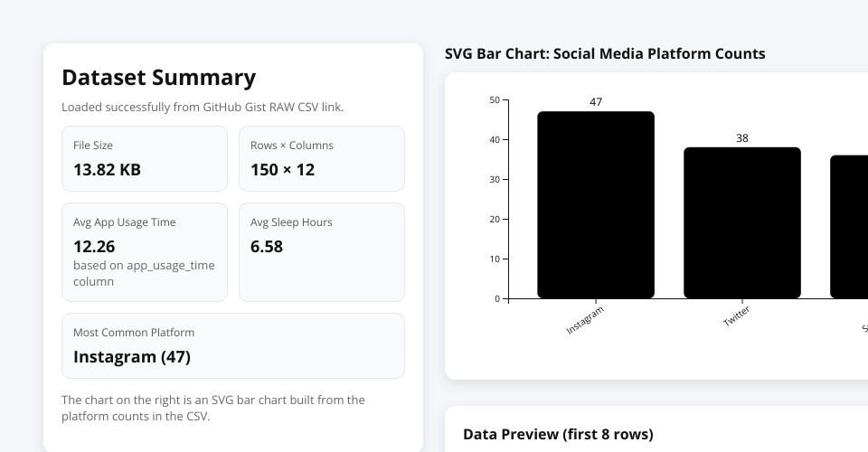Click the Avg Sleep Hours card

[322, 251]
